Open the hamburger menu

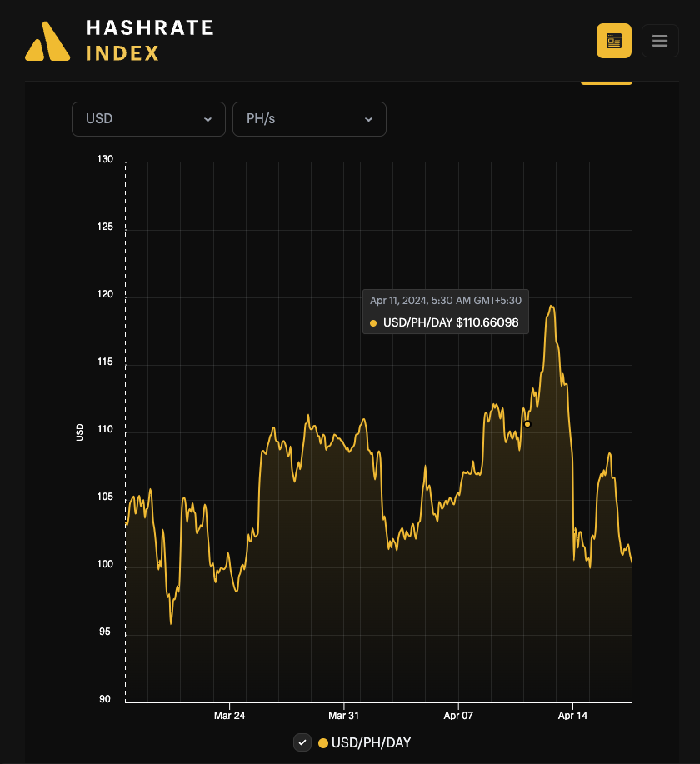660,41
